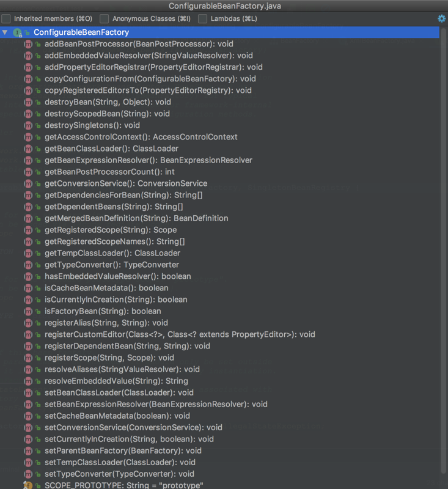Click public visibility icon beside getRegisteredScope(String)

(x=38, y=230)
